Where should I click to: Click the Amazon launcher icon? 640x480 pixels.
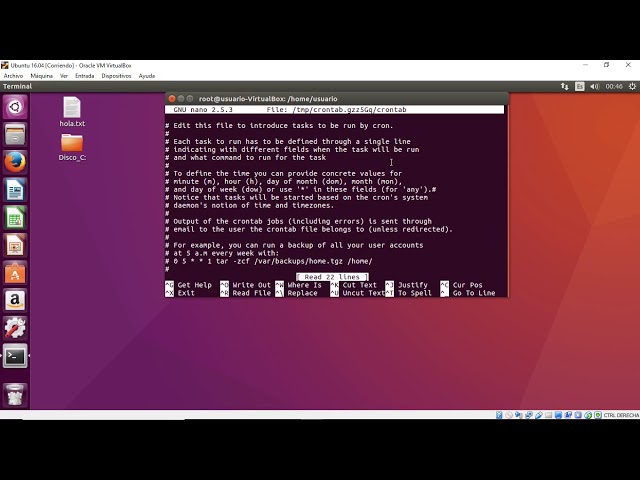pyautogui.click(x=15, y=301)
